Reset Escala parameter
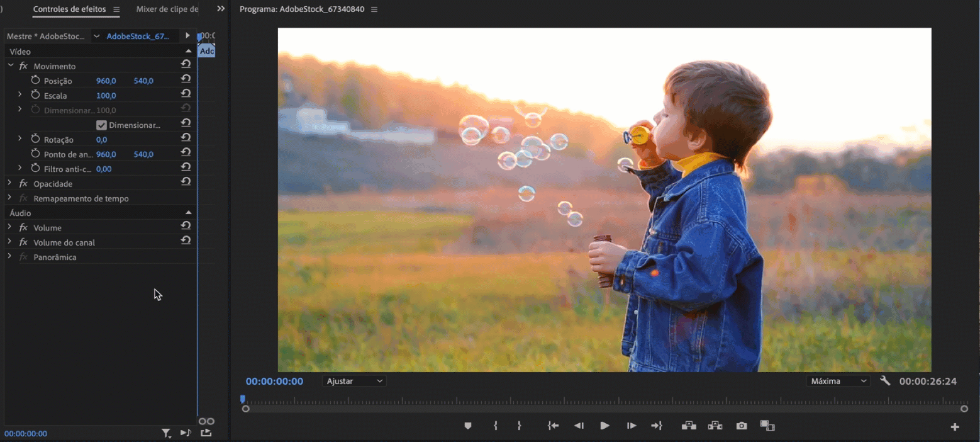This screenshot has width=980, height=442. (186, 94)
